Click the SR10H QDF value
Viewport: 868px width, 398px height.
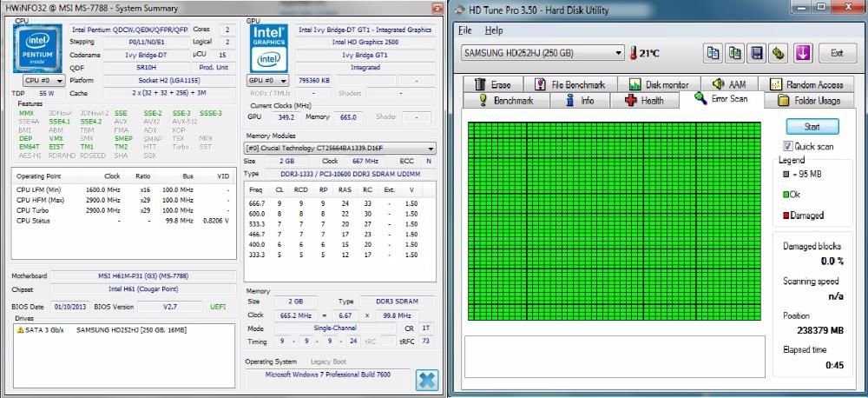coord(146,68)
